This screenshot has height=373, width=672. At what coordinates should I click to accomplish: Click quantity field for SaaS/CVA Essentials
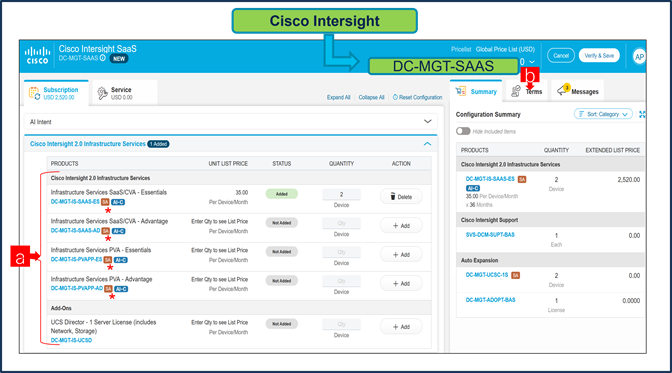(341, 195)
